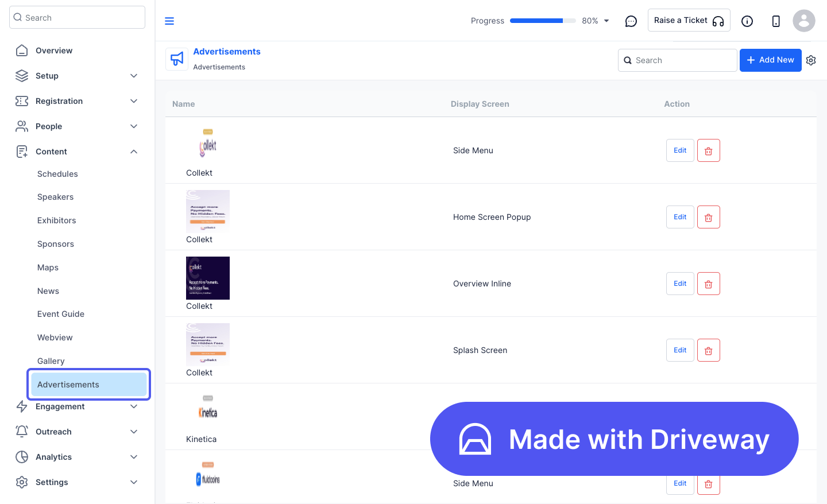Click the Kinetica row name text
Viewport: 827px width, 504px height.
(201, 439)
